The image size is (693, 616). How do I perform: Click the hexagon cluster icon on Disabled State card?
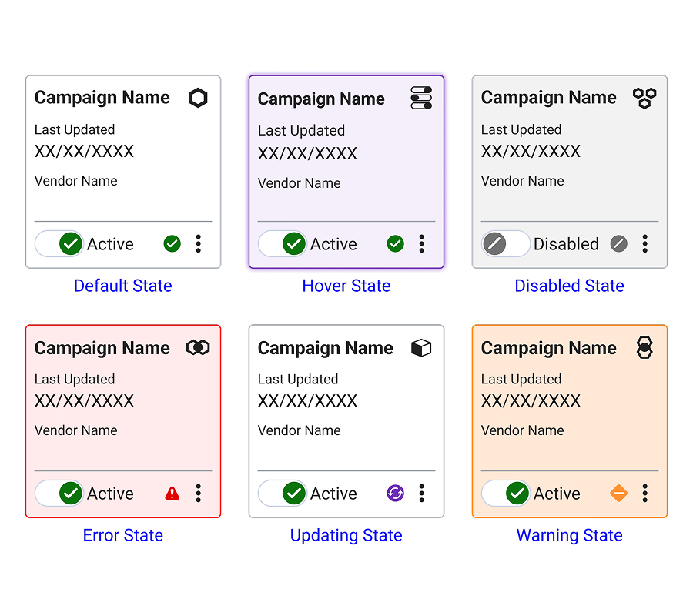pos(644,97)
